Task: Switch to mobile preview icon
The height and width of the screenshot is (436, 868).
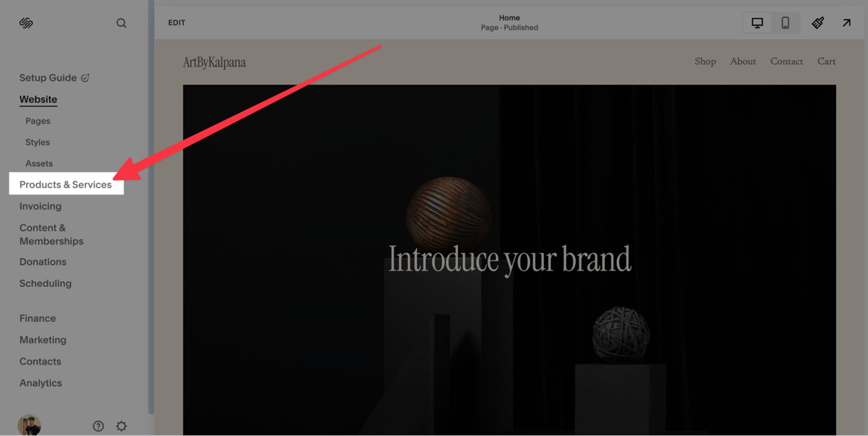Action: pyautogui.click(x=786, y=23)
